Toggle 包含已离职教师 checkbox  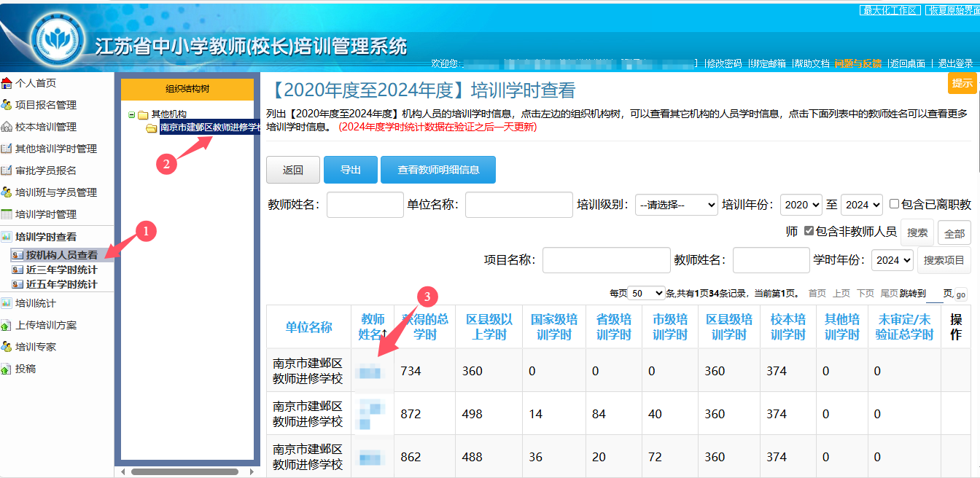(894, 205)
